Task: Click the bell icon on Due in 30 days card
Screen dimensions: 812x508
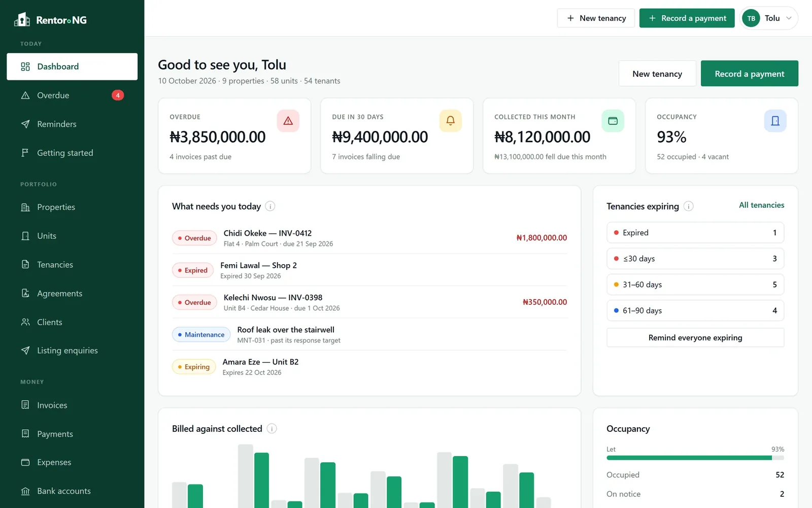Action: [x=451, y=121]
